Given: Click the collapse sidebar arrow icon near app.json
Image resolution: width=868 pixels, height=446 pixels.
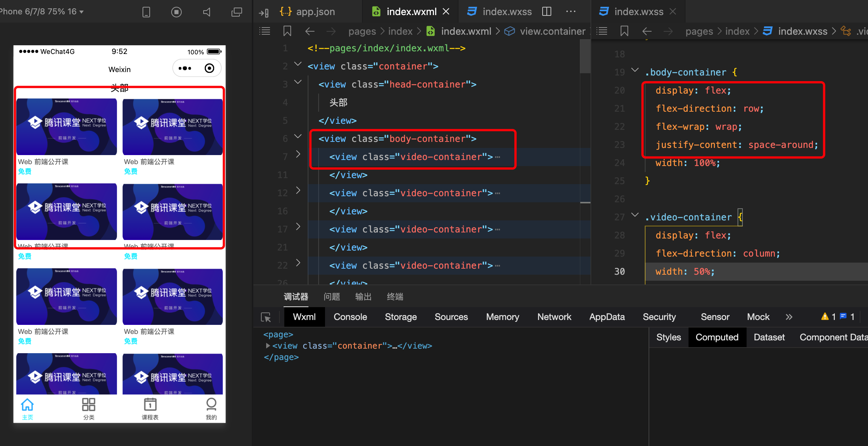Looking at the screenshot, I should tap(264, 12).
